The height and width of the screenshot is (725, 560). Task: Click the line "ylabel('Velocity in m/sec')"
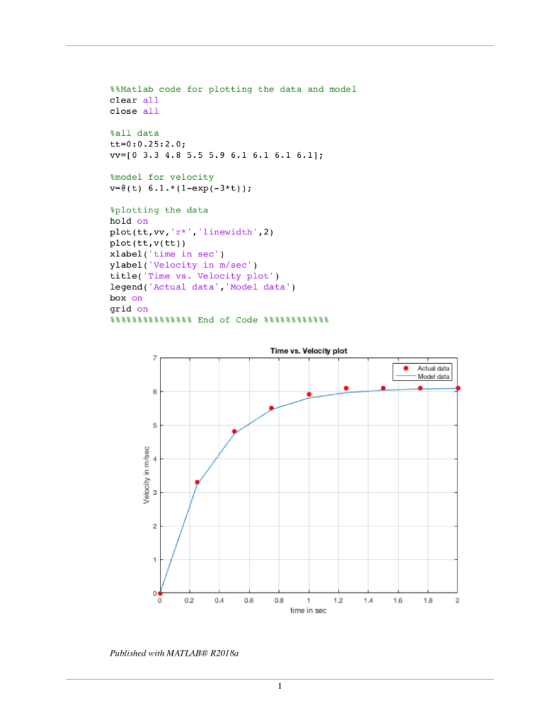point(184,265)
